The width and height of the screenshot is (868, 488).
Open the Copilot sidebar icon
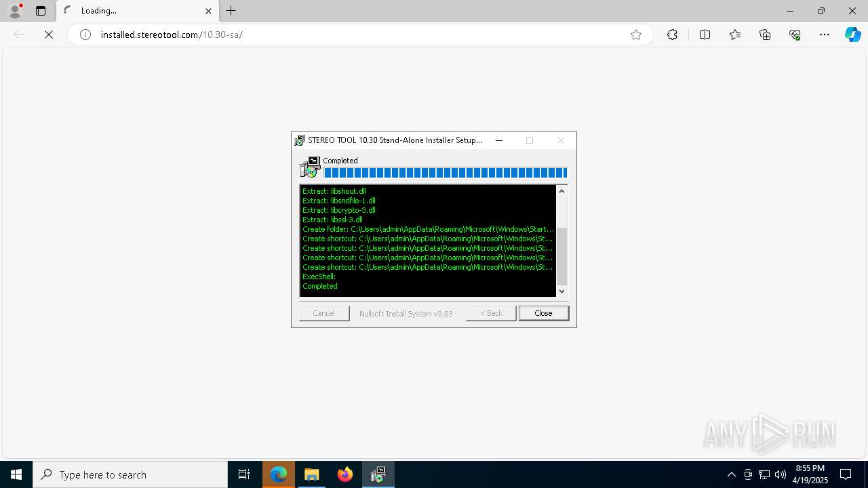pos(853,35)
